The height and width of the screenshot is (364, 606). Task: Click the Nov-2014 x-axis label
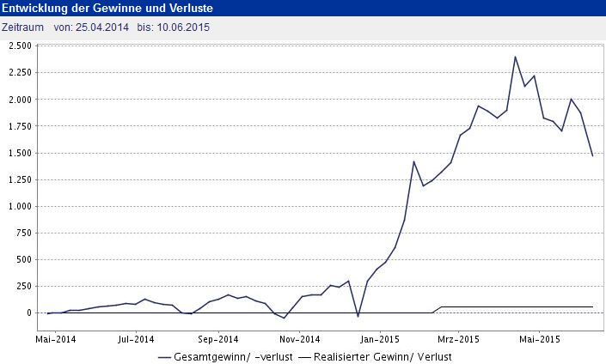pyautogui.click(x=300, y=339)
